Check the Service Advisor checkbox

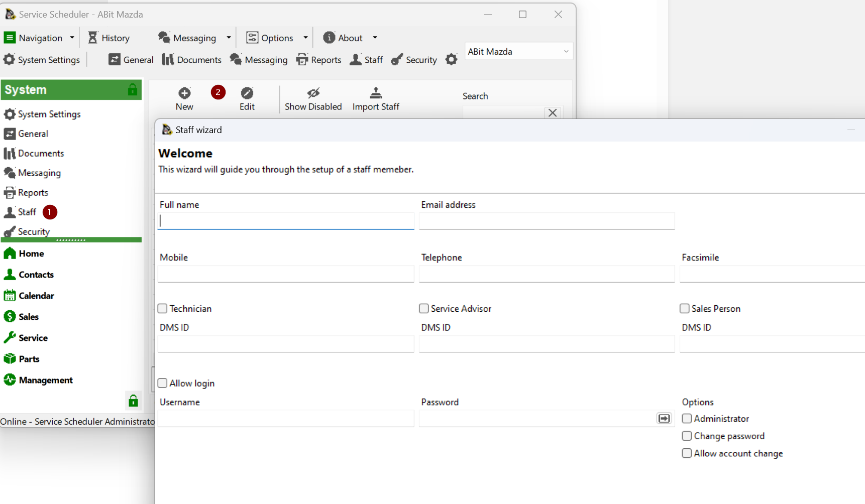point(424,309)
